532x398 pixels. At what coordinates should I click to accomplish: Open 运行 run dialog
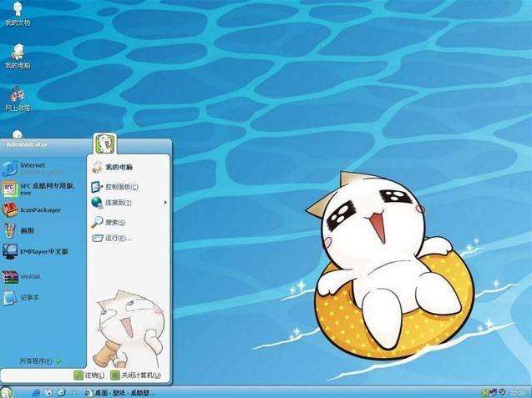(117, 238)
